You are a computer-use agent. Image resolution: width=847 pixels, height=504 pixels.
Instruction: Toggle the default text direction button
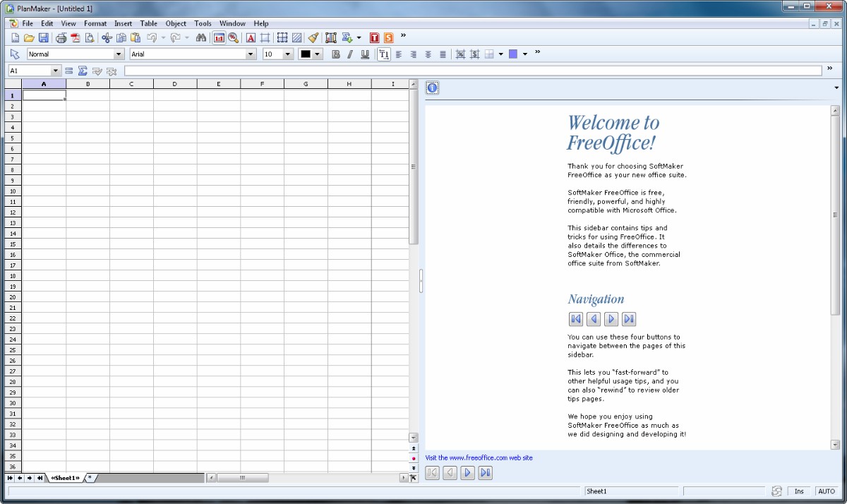384,54
